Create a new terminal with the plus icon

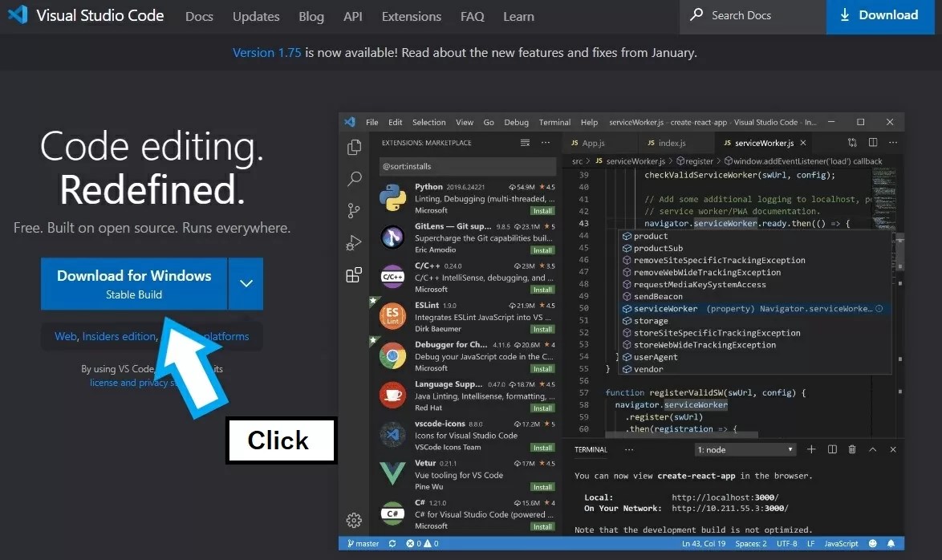coord(813,449)
